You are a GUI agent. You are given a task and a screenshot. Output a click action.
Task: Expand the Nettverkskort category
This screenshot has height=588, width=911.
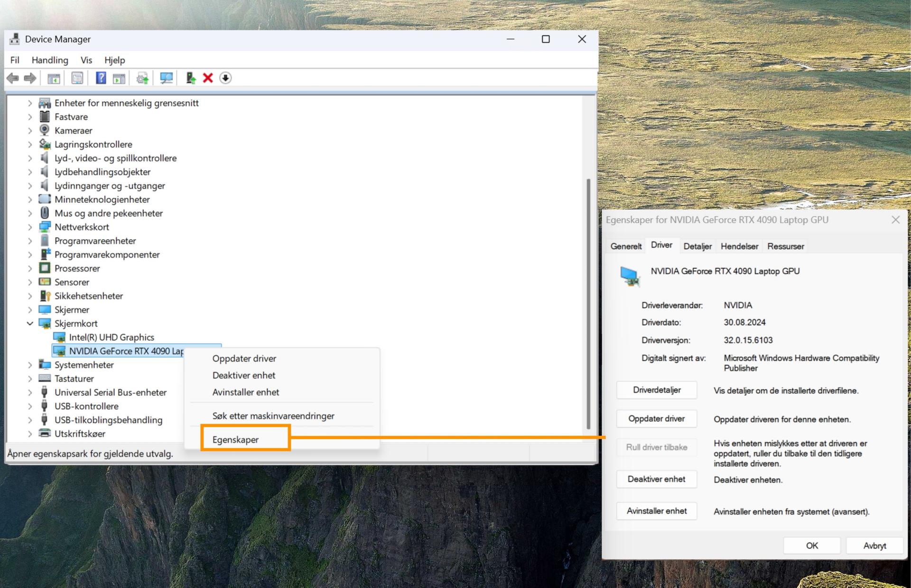point(30,227)
